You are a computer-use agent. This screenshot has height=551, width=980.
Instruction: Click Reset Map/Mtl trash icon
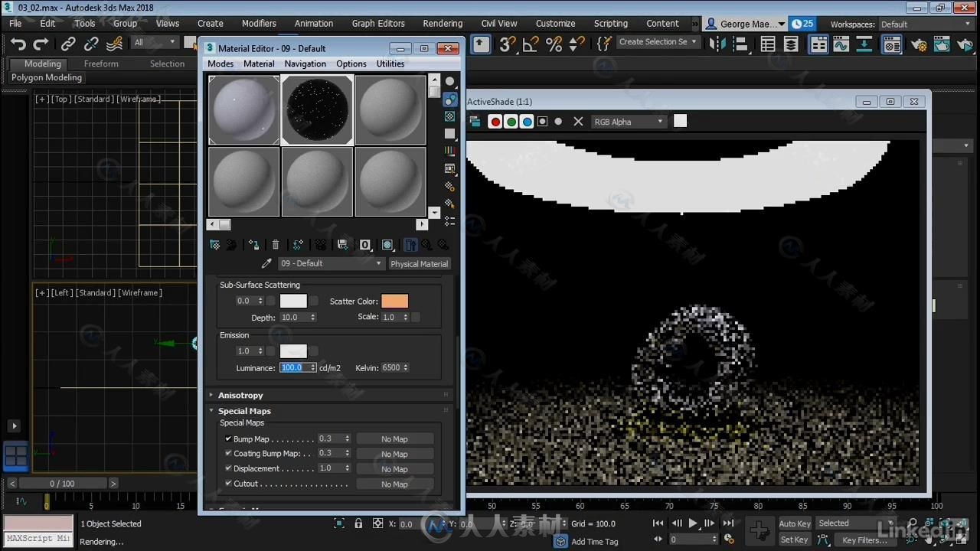(x=276, y=245)
